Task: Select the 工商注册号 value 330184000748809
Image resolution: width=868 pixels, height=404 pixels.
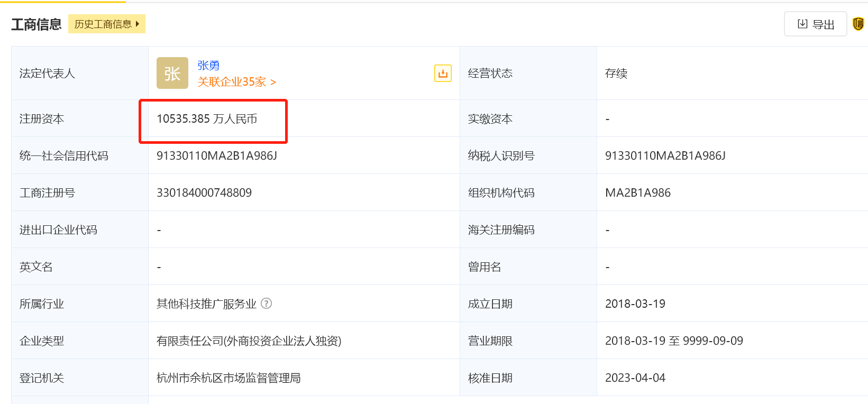Action: click(x=204, y=193)
